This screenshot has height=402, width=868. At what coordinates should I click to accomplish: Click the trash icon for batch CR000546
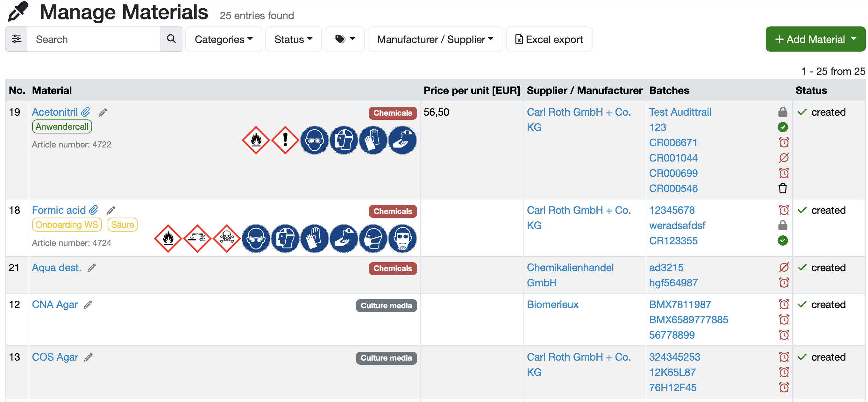[x=783, y=188]
